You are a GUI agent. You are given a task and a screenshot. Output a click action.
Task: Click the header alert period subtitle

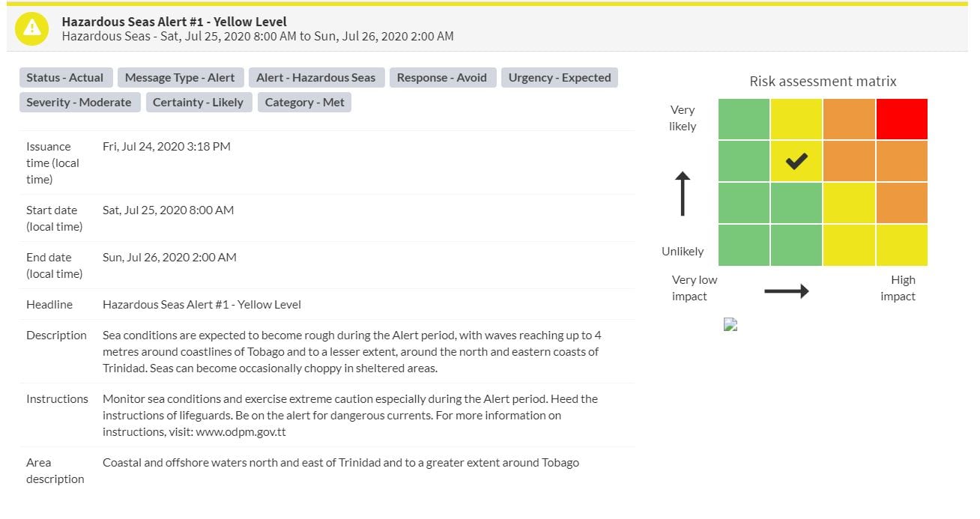258,36
